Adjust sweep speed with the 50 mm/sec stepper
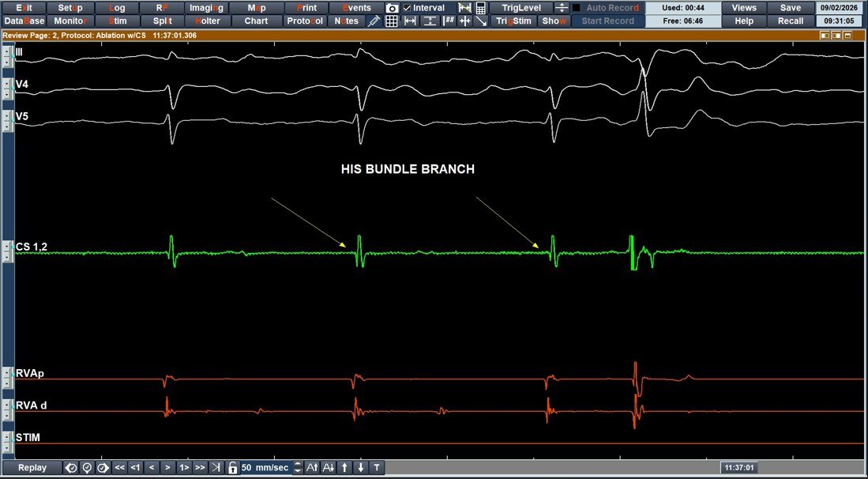 pyautogui.click(x=298, y=468)
